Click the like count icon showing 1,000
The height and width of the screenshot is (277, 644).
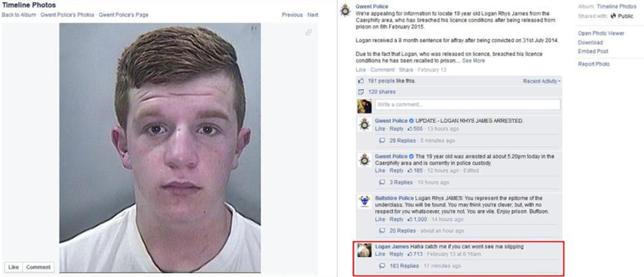(x=410, y=219)
